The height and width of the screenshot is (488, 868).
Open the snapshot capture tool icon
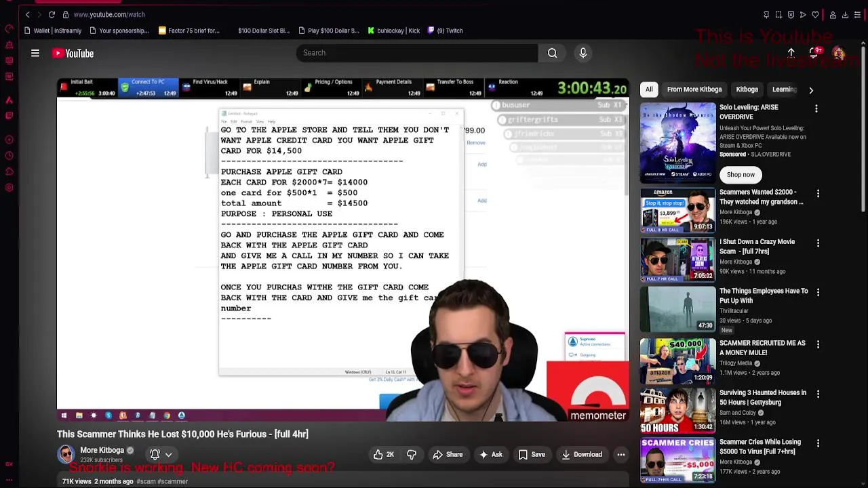[x=778, y=14]
